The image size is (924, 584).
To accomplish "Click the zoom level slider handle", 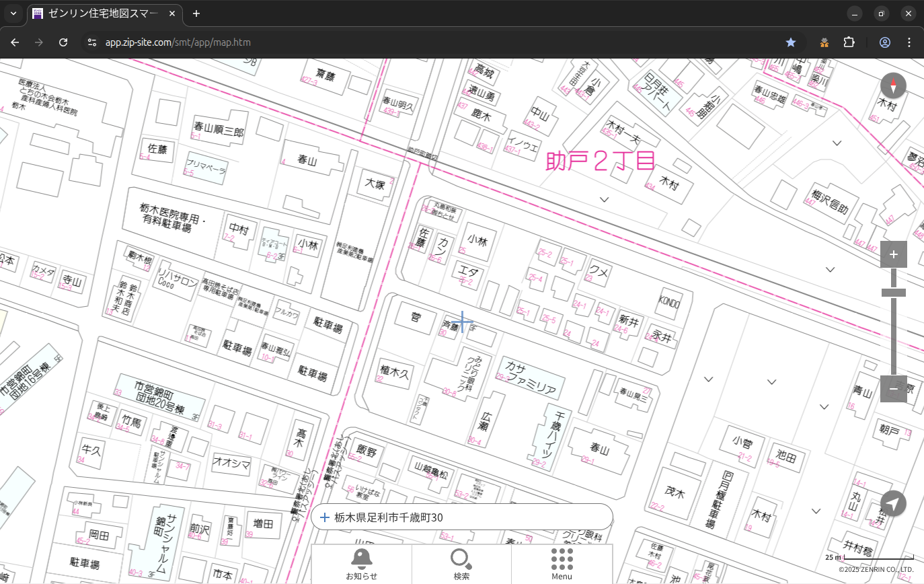I will (893, 293).
